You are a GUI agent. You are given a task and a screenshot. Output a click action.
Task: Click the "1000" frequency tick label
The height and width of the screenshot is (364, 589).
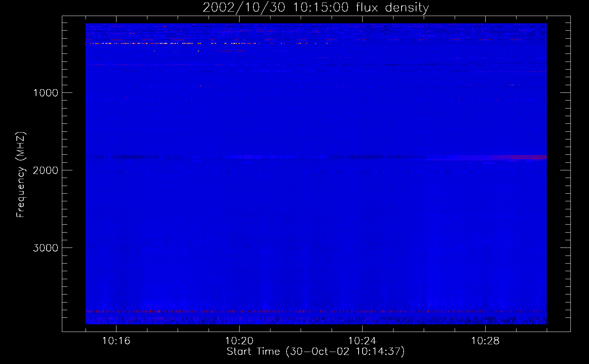[46, 93]
